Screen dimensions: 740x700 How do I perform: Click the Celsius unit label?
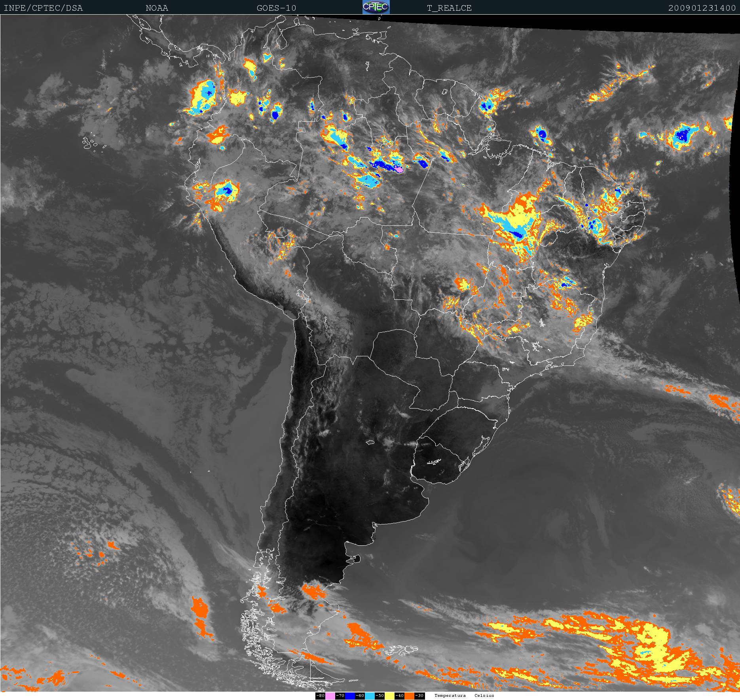[x=484, y=696]
